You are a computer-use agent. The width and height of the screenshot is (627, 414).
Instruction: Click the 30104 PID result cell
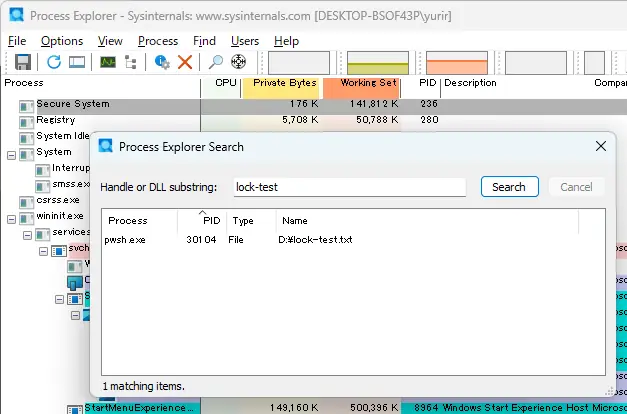(201, 240)
